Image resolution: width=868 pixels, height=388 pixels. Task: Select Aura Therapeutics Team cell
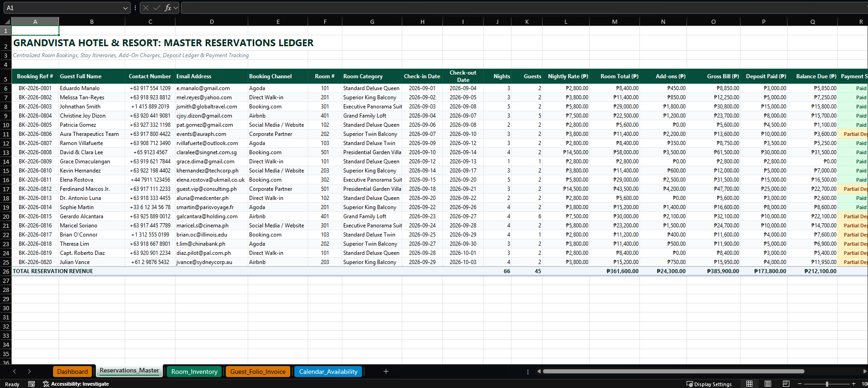[92, 134]
